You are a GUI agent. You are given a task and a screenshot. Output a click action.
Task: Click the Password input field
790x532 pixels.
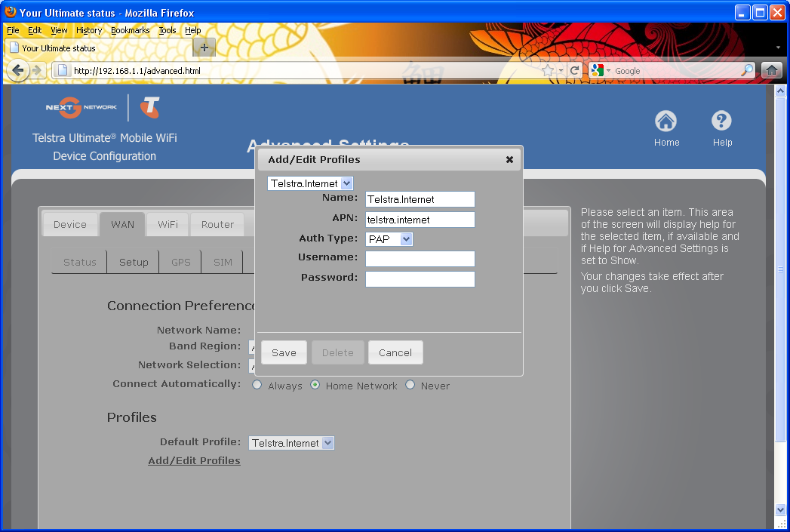pos(420,279)
